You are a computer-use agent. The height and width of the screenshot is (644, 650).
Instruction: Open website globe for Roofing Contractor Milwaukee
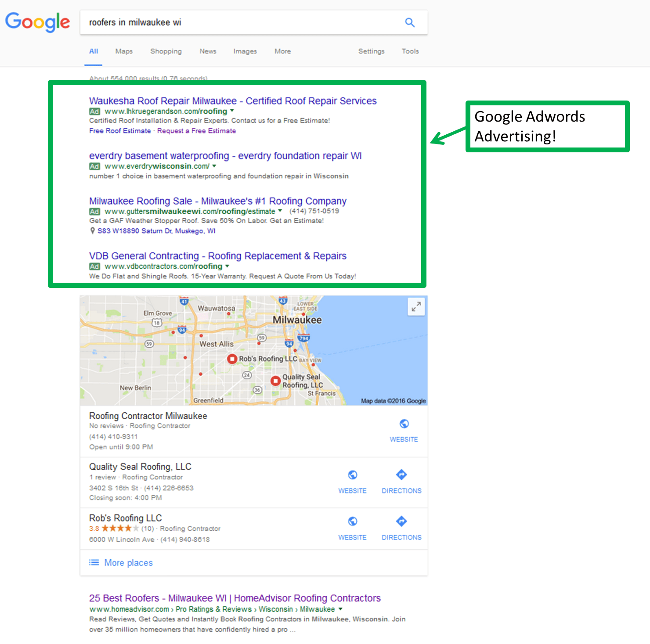point(404,424)
